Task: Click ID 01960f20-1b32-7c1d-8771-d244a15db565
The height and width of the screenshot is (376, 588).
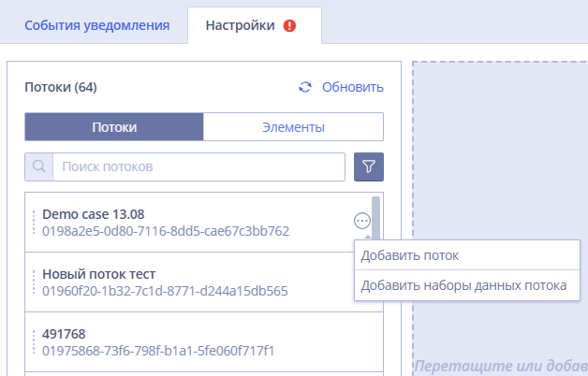Action: pyautogui.click(x=165, y=291)
